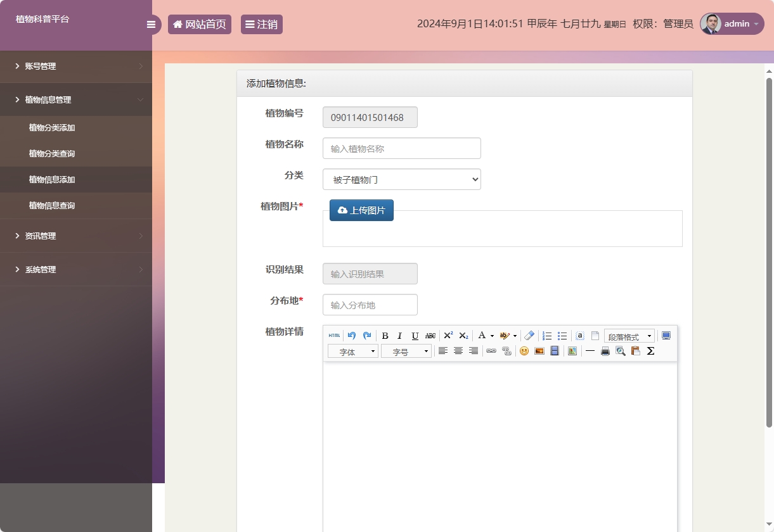The image size is (774, 532).
Task: Click the ordered list icon
Action: tap(547, 336)
